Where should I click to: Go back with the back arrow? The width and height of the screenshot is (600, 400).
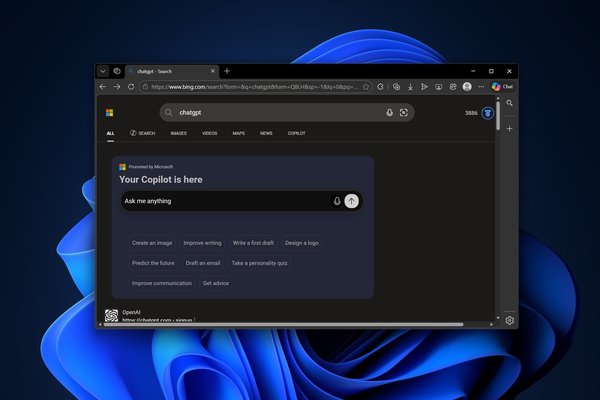103,87
